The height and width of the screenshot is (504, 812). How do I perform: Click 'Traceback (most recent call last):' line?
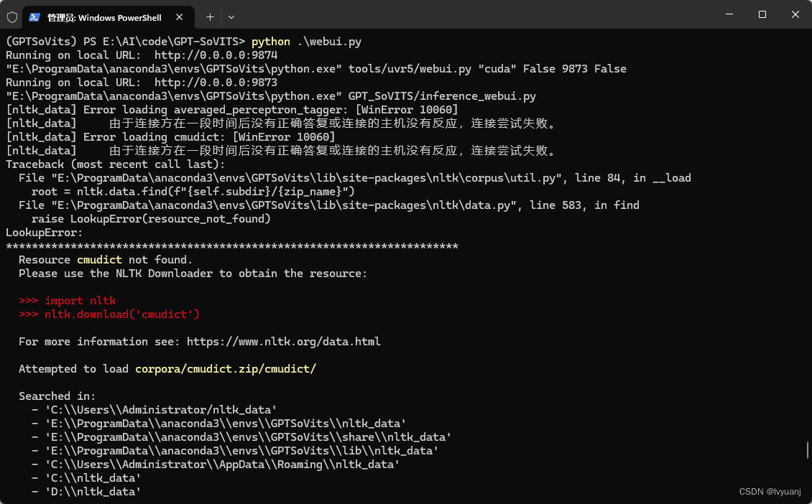click(116, 164)
